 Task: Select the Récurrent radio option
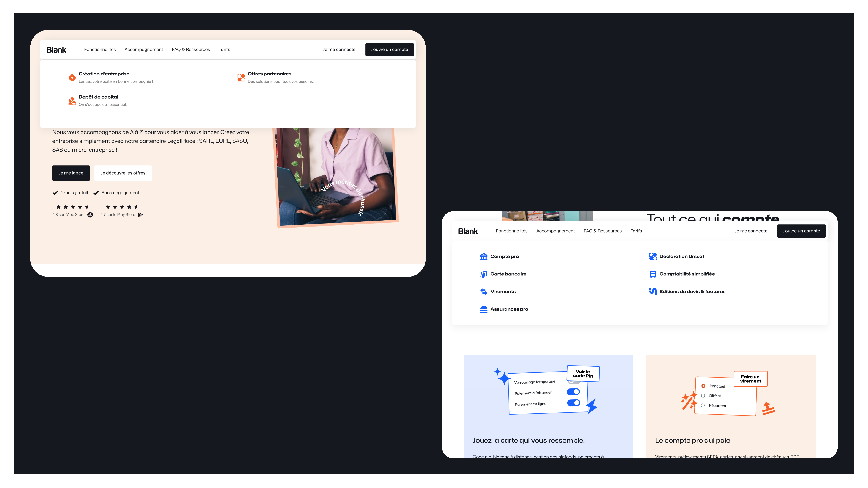tap(703, 405)
